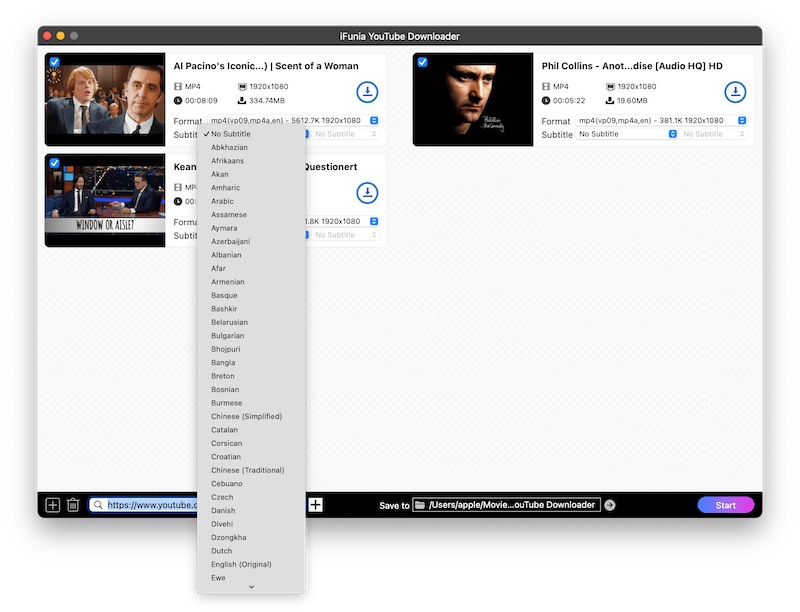Click the trash icon to delete videos
Image resolution: width=800 pixels, height=612 pixels.
point(73,505)
